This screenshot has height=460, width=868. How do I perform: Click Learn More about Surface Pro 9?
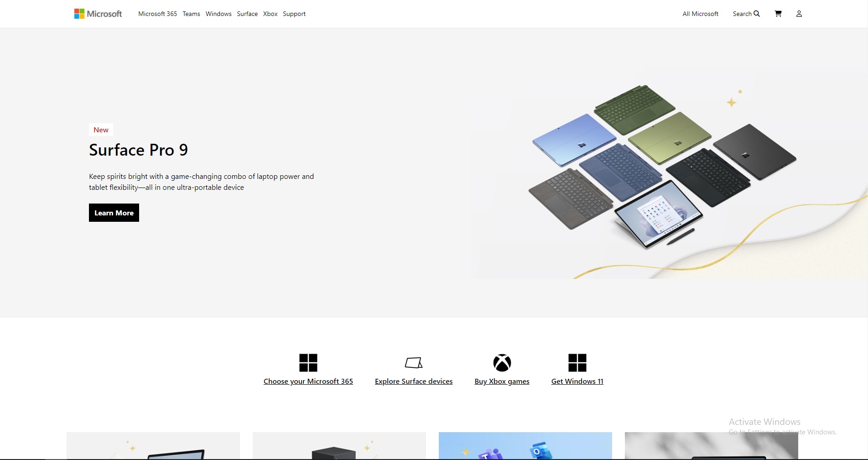click(x=114, y=213)
